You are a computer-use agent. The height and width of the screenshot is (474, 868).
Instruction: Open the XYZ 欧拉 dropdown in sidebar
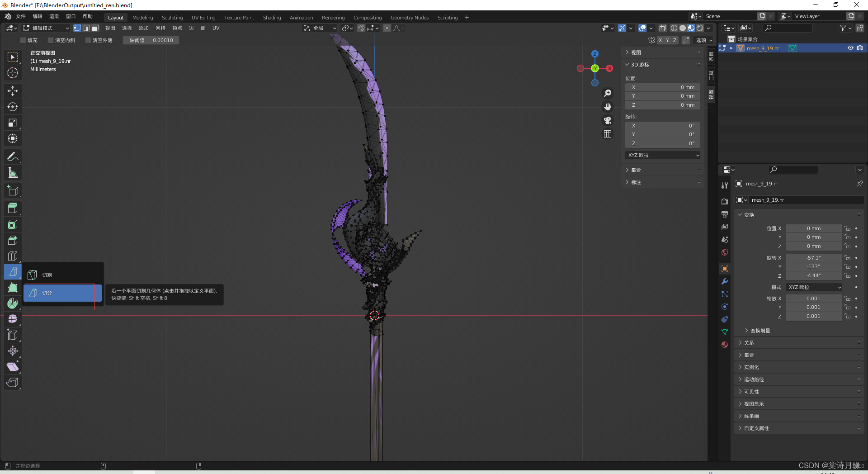(663, 155)
